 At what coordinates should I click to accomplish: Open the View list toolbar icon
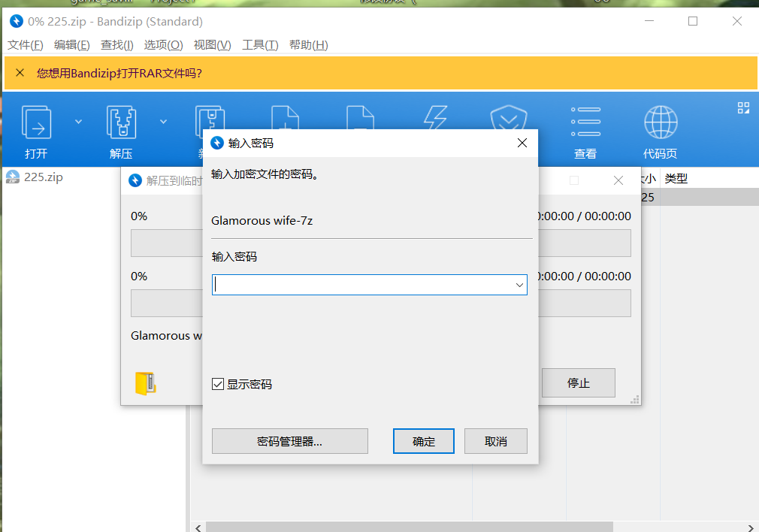coord(585,122)
